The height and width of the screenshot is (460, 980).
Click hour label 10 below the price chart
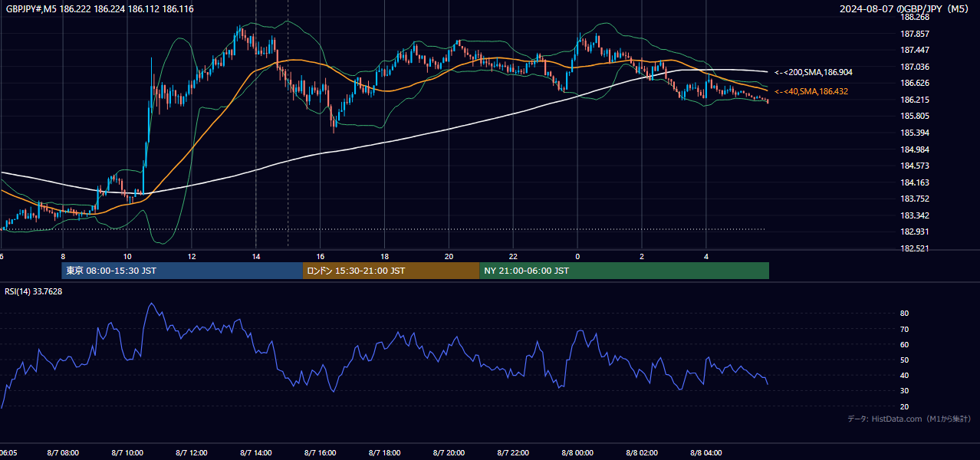(127, 256)
